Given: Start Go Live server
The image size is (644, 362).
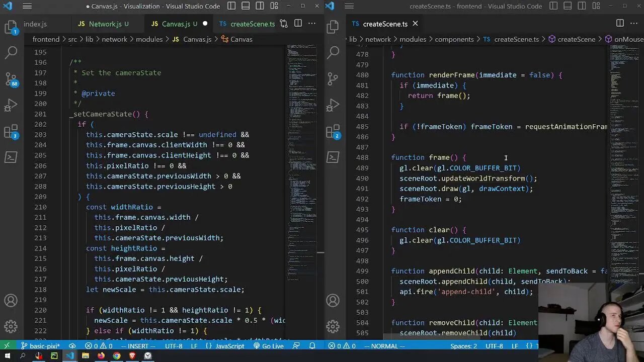Looking at the screenshot, I should tap(268, 346).
